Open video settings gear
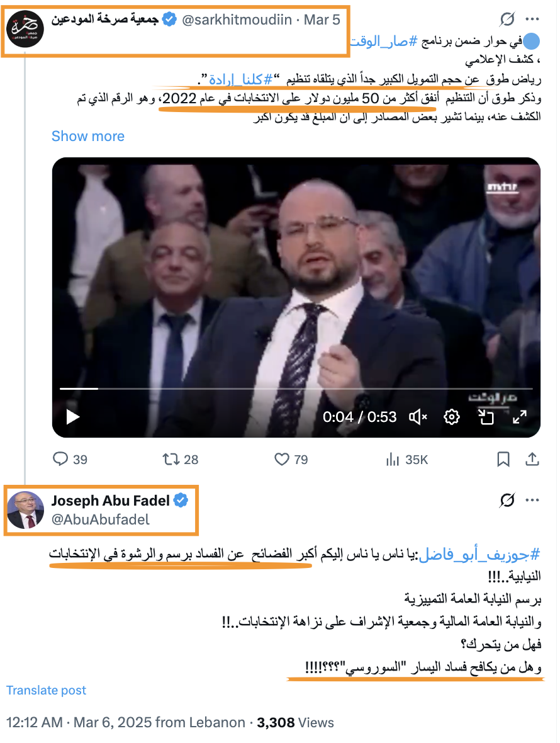This screenshot has width=560, height=743. (452, 417)
